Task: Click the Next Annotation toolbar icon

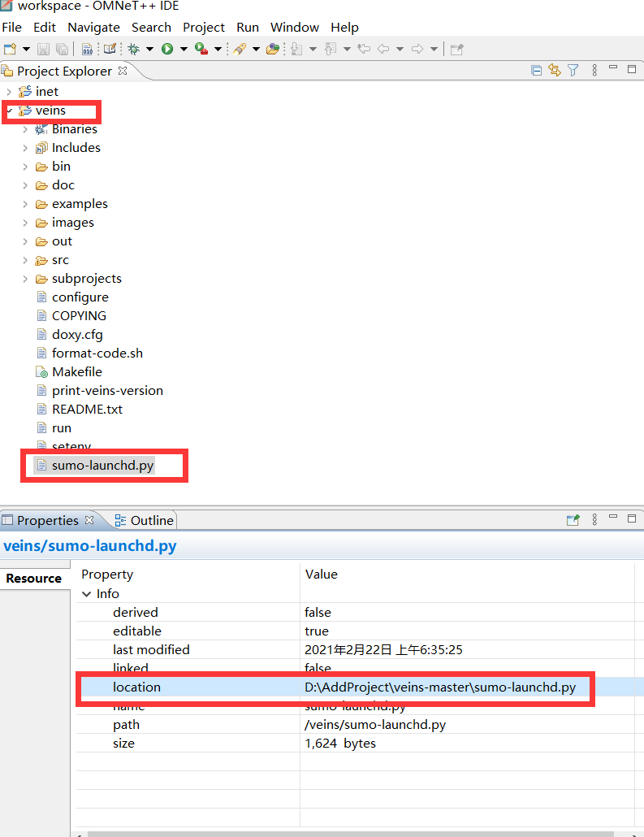Action: [x=297, y=49]
